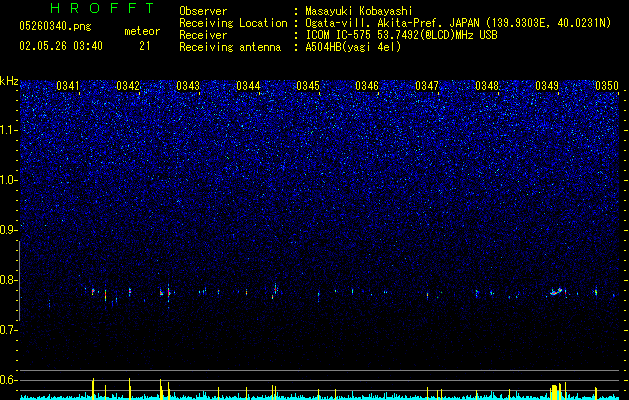This screenshot has width=629, height=400.
Task: Click the 0345 time marker
Action: (x=308, y=86)
